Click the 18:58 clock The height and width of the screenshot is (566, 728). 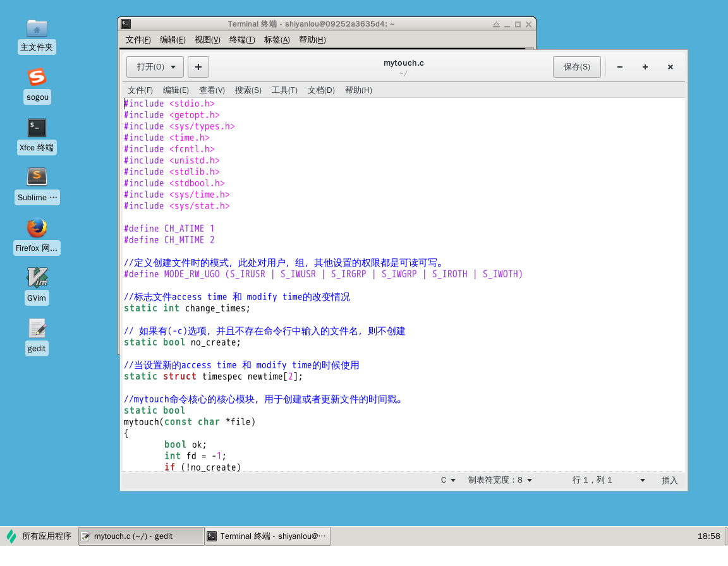[708, 536]
